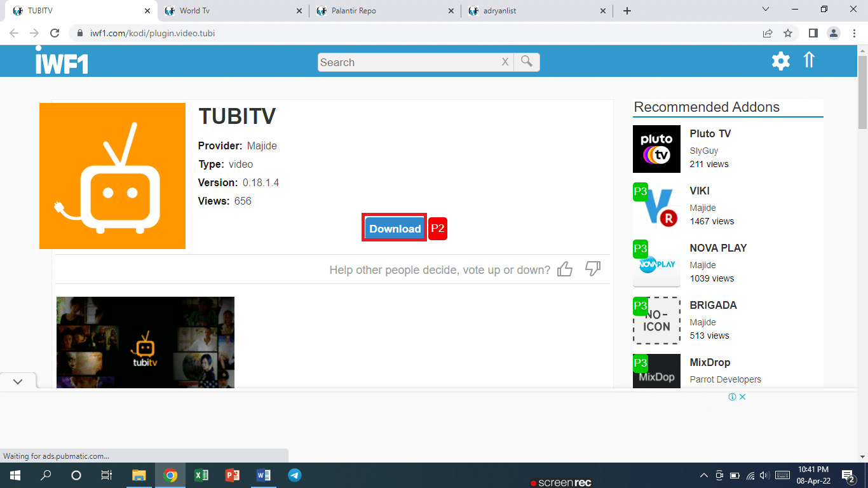This screenshot has height=488, width=868.
Task: Click the Provider name Majide
Action: (262, 146)
